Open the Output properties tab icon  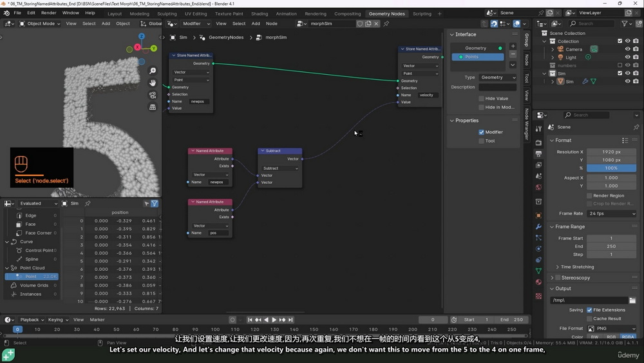click(538, 153)
